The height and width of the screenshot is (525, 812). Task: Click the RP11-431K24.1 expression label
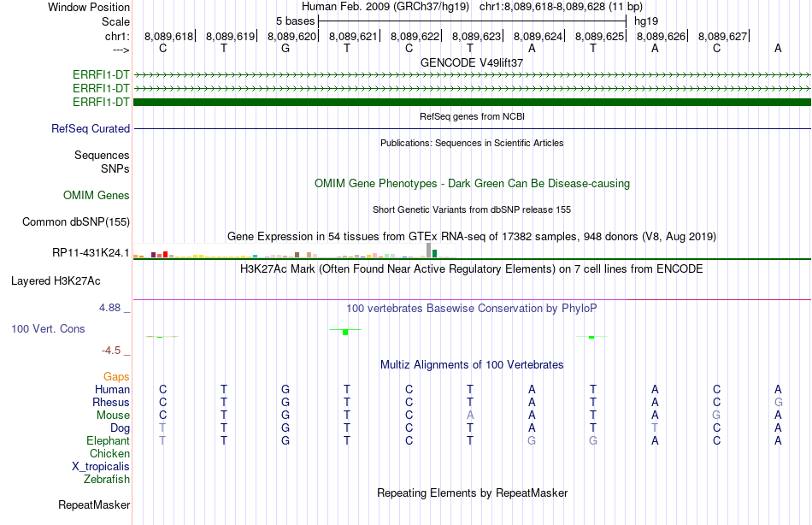pos(91,253)
